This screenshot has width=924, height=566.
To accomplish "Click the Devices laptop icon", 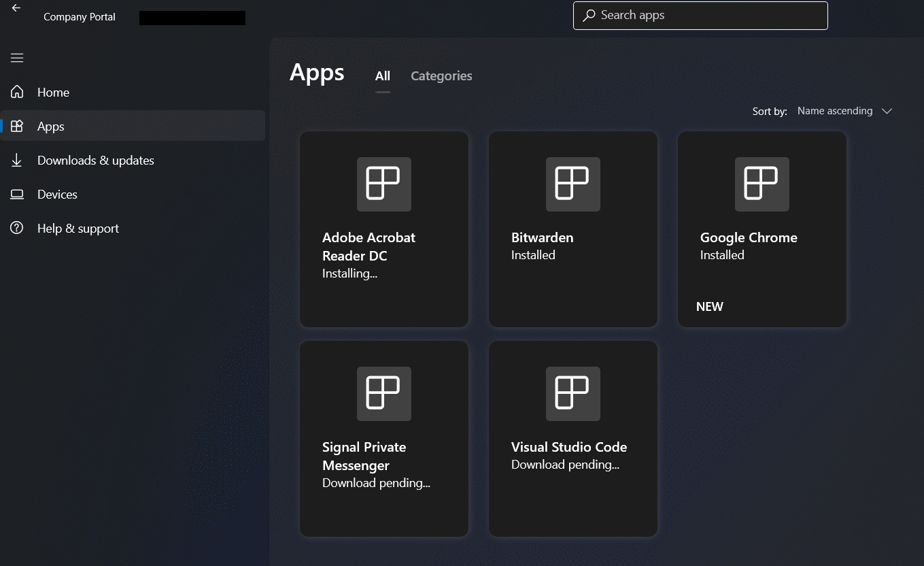I will click(x=17, y=195).
